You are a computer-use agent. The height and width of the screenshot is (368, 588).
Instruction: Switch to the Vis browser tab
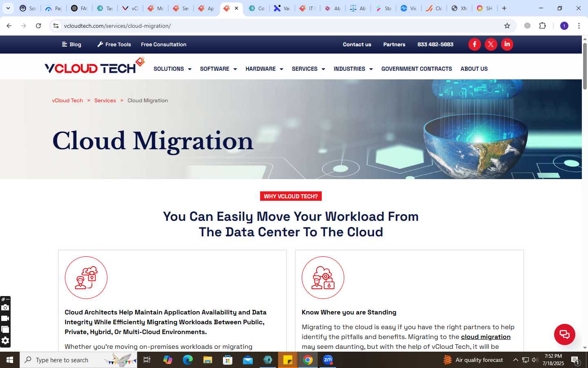408,8
